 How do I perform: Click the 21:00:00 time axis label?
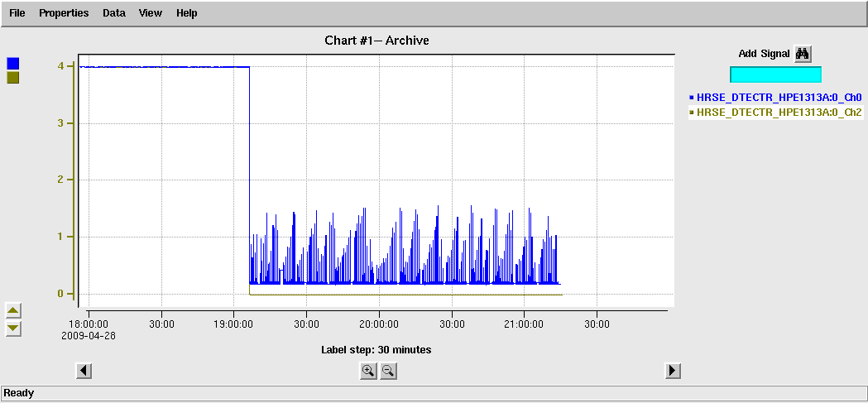[525, 324]
